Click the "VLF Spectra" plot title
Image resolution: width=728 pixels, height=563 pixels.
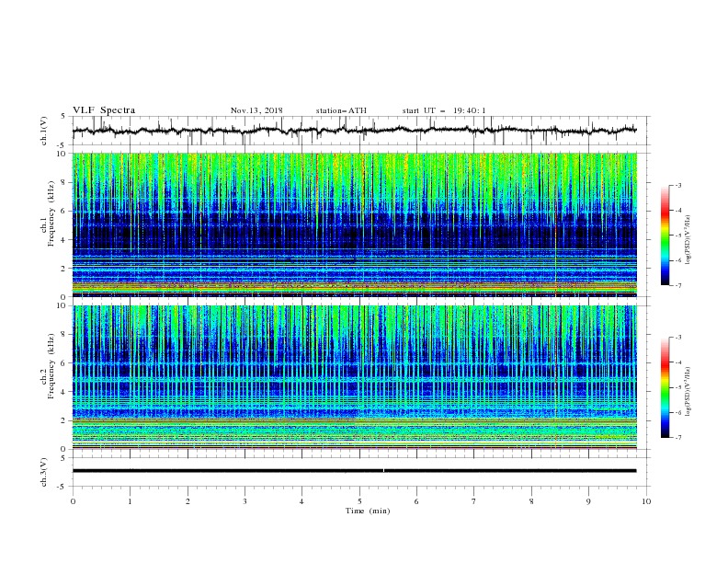[x=104, y=110]
